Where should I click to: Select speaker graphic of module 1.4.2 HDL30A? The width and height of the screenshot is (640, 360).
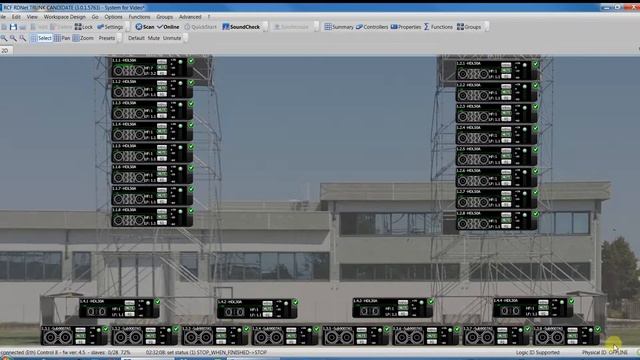234,312
